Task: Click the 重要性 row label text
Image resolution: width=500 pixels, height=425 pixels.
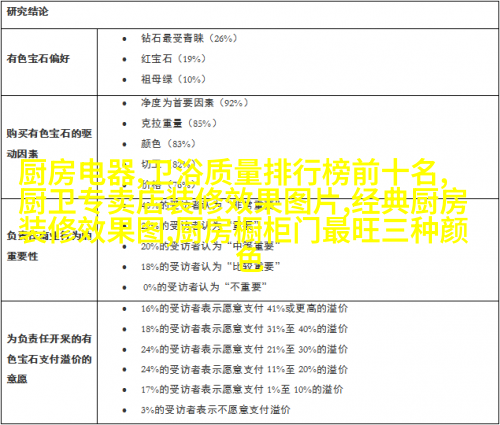Action: 22,256
